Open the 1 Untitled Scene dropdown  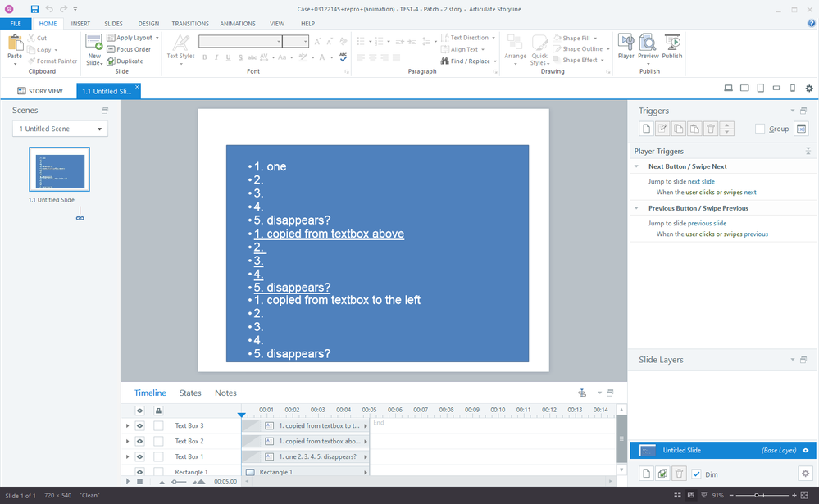pos(61,129)
